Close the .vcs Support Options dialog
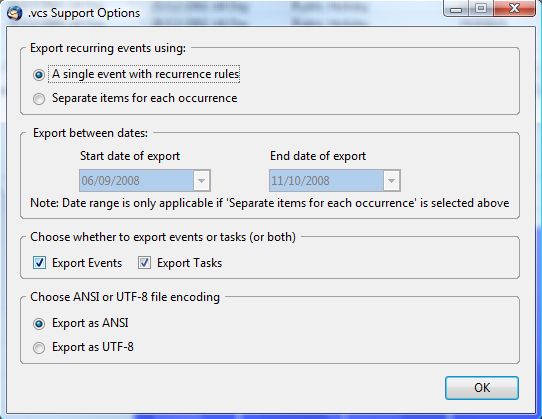This screenshot has width=542, height=419. coord(514,9)
